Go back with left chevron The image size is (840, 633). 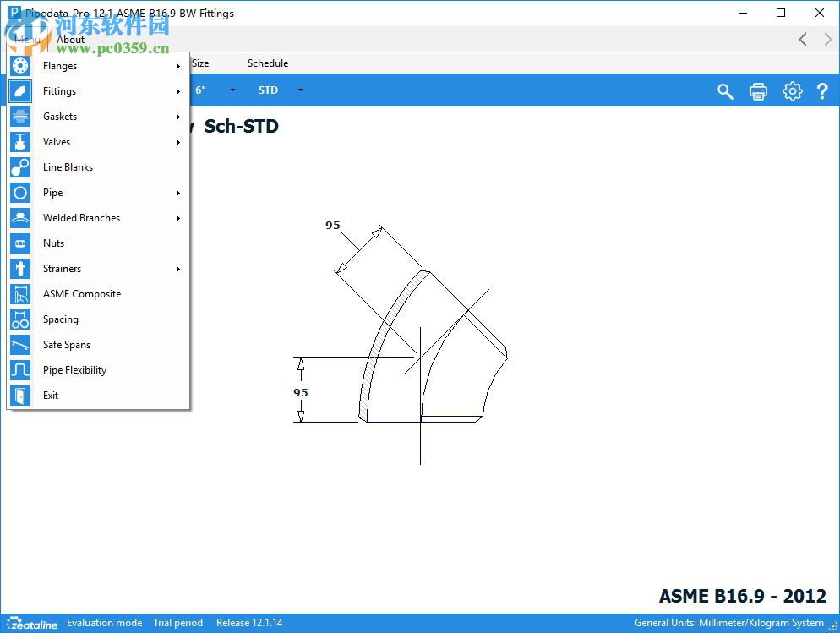click(x=803, y=39)
